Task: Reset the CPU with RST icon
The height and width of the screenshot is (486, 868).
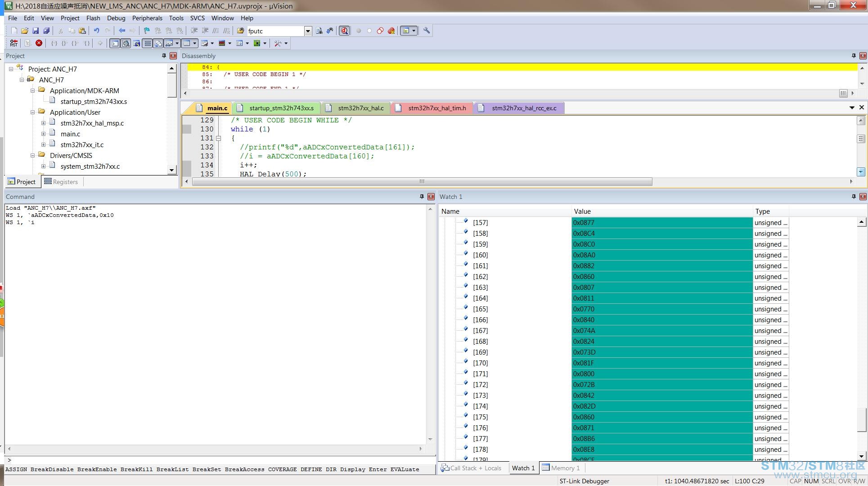Action: point(14,43)
